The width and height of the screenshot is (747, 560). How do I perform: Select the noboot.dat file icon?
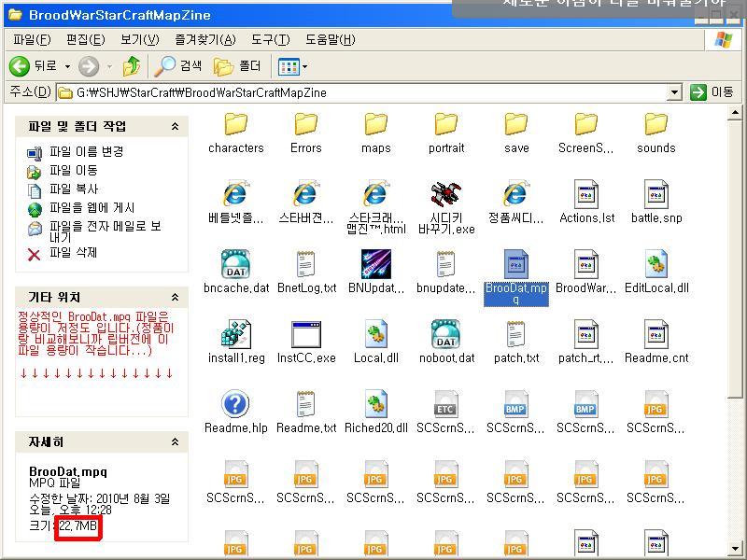[x=445, y=334]
